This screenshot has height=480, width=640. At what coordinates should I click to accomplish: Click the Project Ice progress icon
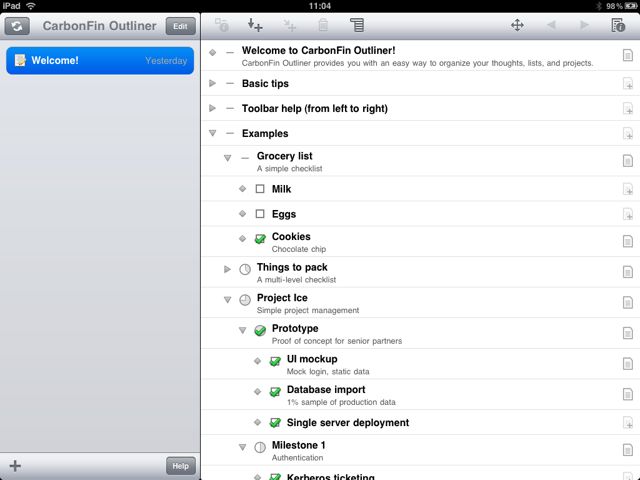(245, 300)
